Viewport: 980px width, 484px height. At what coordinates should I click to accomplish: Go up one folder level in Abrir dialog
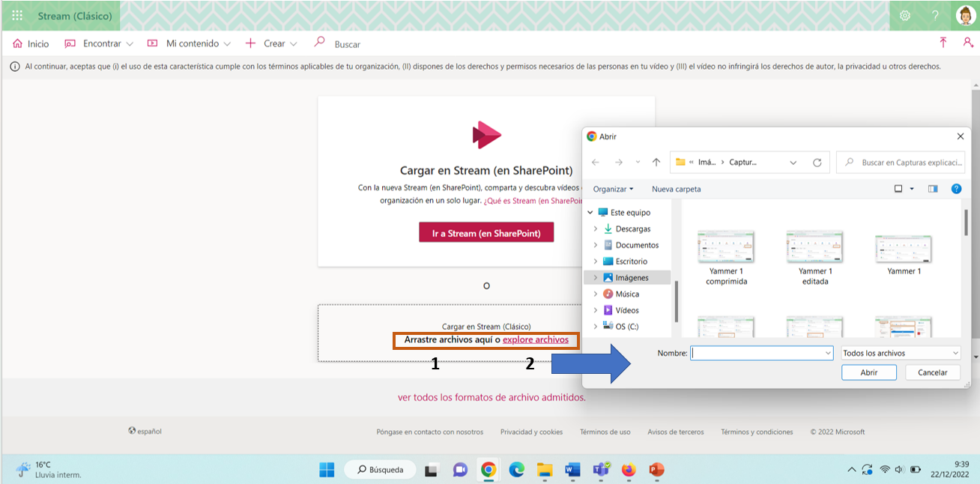click(x=656, y=162)
